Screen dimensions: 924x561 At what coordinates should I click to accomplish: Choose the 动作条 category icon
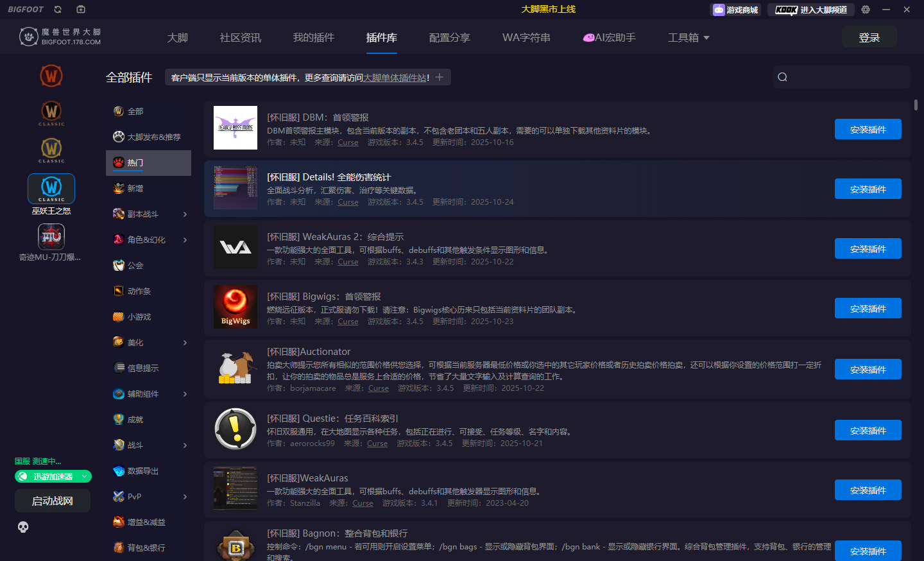coord(119,291)
